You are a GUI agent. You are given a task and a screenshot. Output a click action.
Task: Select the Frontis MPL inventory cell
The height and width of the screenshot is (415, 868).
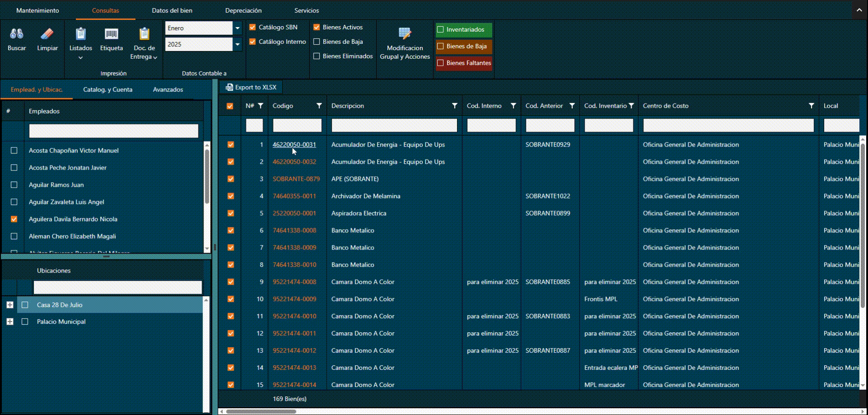coord(600,299)
